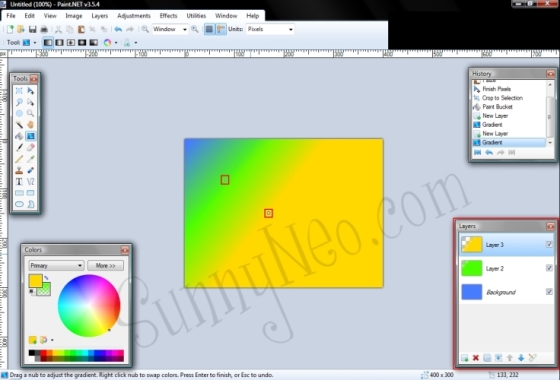Open the Adjustments menu
Image resolution: width=560 pixels, height=380 pixels.
(x=134, y=16)
